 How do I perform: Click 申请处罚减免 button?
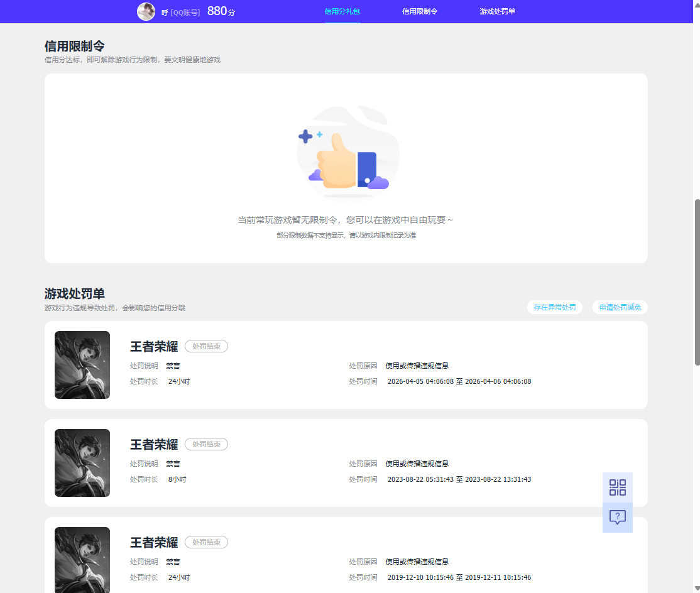coord(620,307)
